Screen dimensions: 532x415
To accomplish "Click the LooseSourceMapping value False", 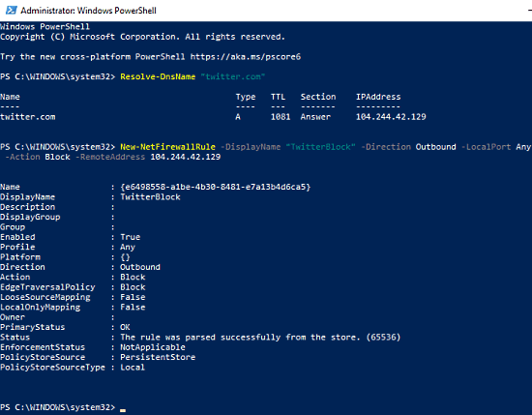I will click(133, 297).
